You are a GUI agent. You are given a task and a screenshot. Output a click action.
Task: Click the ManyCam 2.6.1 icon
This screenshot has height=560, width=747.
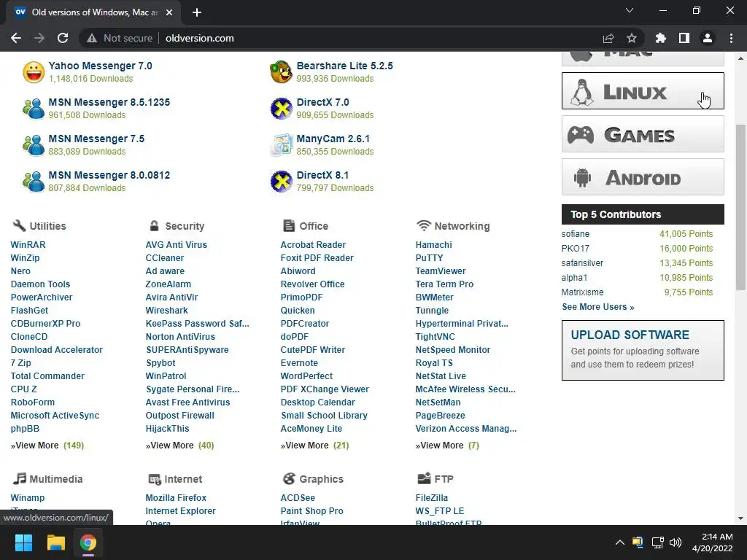[x=281, y=145]
